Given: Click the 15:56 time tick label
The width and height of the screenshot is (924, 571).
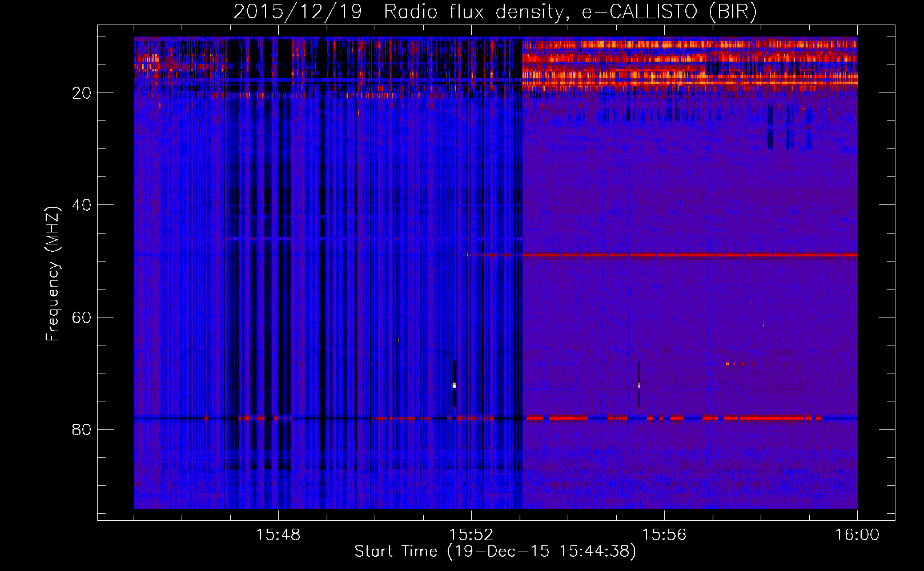Looking at the screenshot, I should coord(664,534).
